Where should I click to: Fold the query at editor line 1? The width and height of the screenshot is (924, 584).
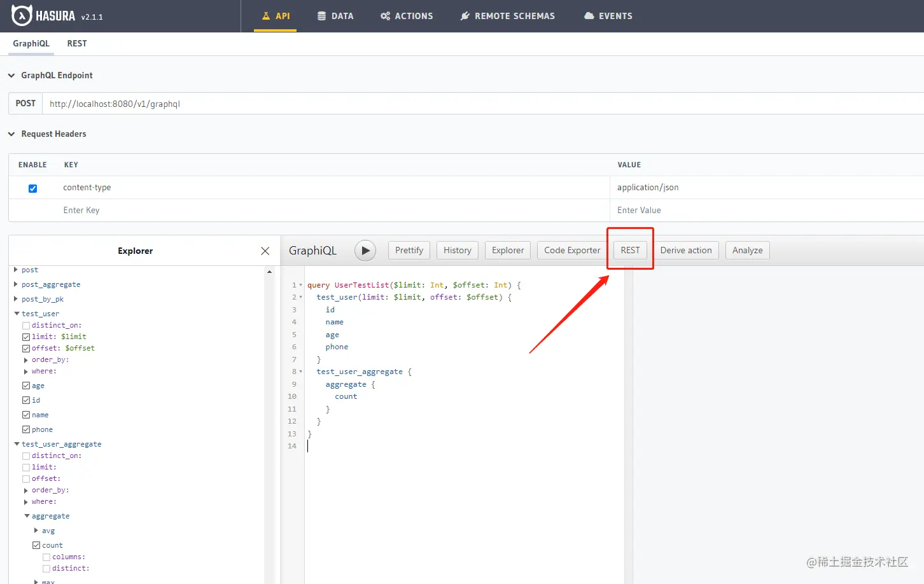[301, 285]
